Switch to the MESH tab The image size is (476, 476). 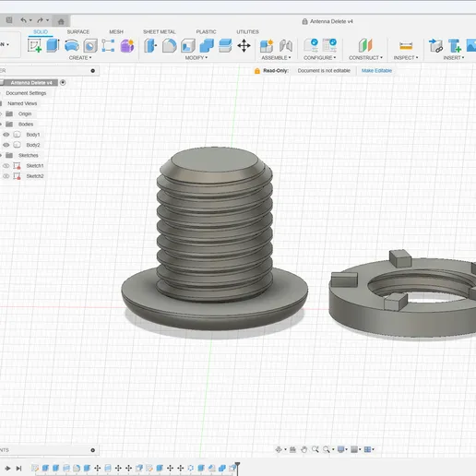(x=116, y=31)
